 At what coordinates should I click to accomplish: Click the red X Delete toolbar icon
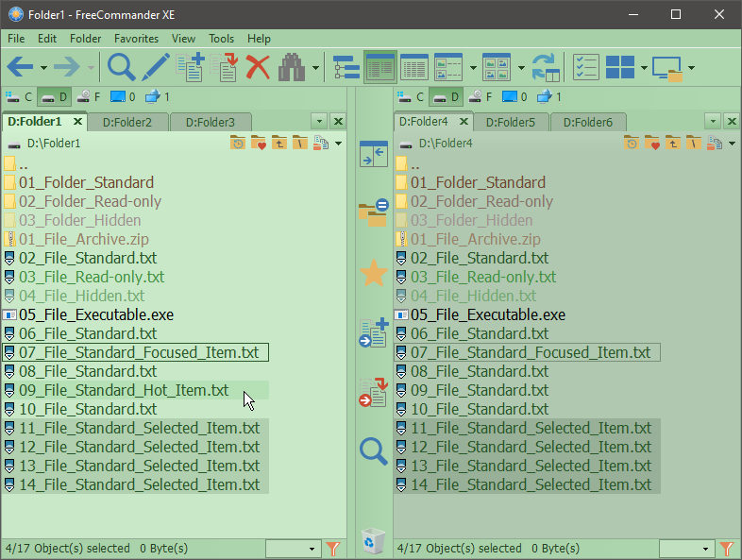[x=258, y=67]
